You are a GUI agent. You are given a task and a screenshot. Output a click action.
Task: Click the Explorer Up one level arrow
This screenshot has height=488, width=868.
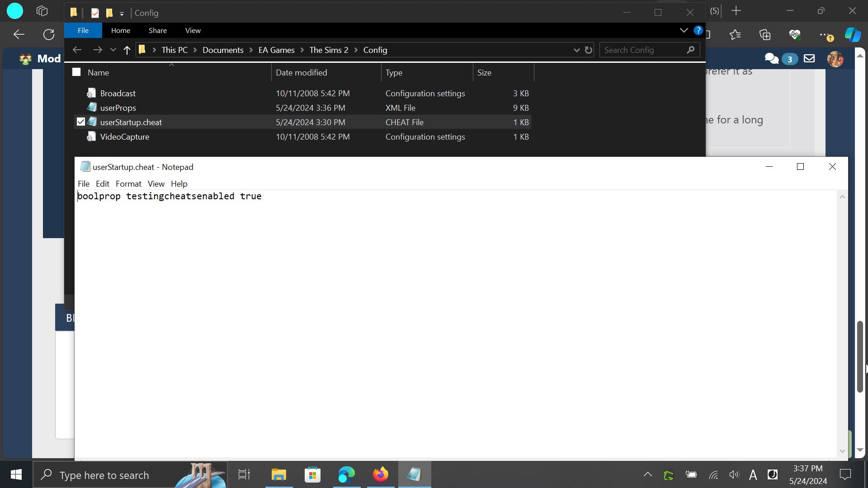(x=127, y=50)
